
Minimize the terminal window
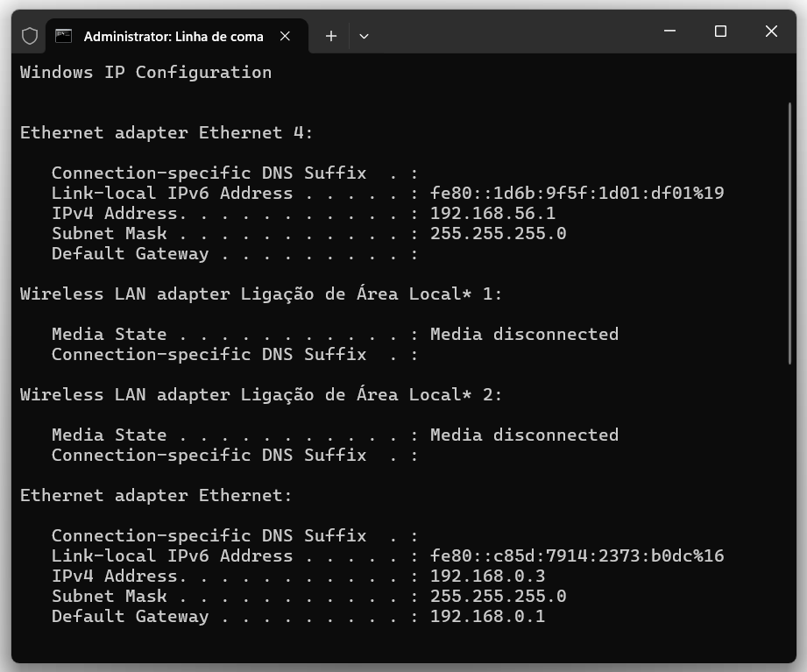(x=670, y=32)
